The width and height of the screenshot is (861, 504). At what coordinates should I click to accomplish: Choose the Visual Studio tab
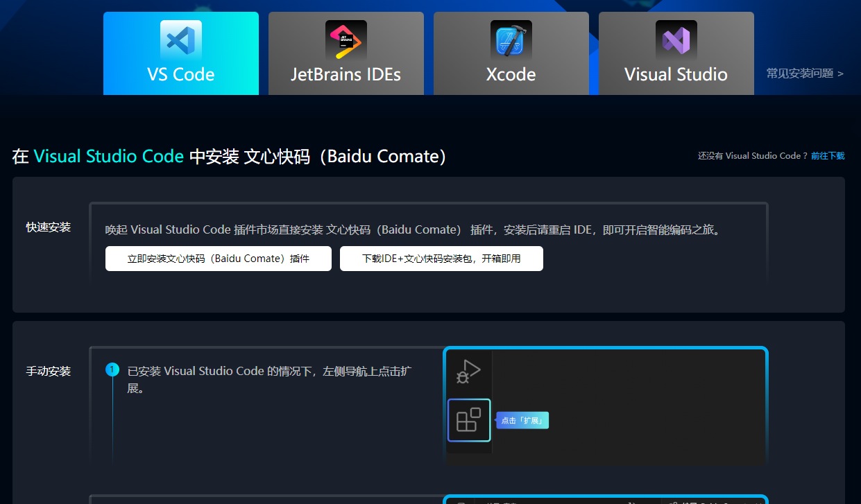point(676,53)
